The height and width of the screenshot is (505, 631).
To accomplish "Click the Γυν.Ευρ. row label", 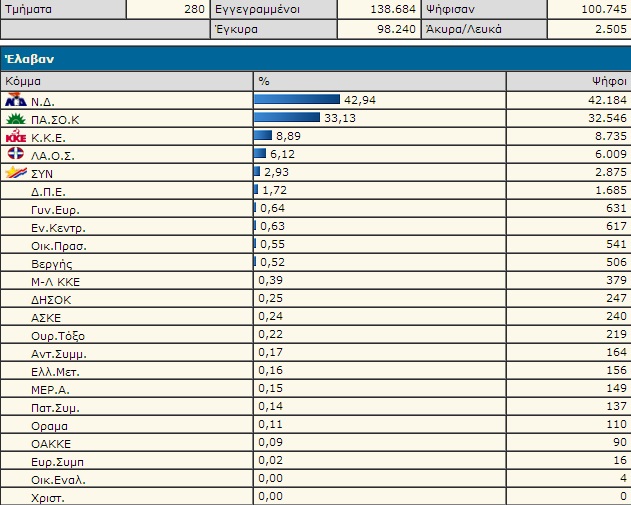I will pos(56,210).
